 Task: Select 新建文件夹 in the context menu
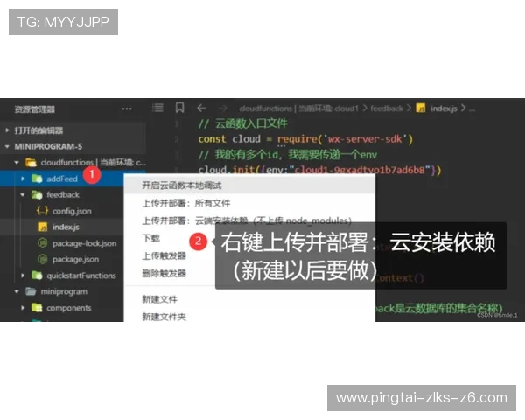[x=164, y=317]
